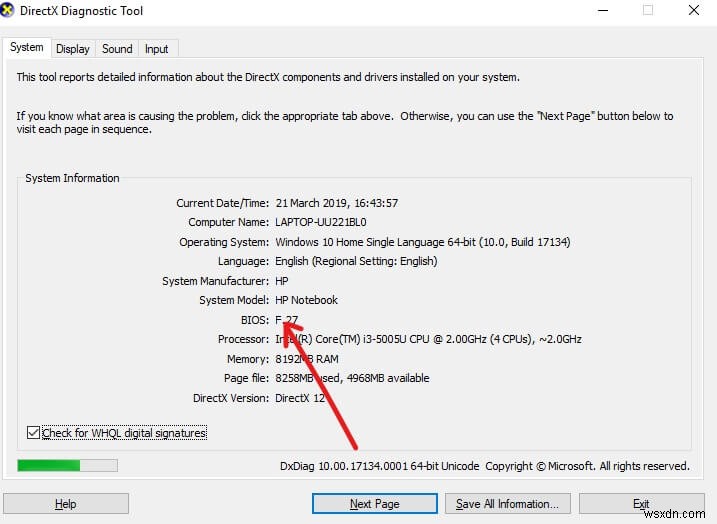This screenshot has height=524, width=717.
Task: Click the BIOS value F.27
Action: [x=286, y=320]
